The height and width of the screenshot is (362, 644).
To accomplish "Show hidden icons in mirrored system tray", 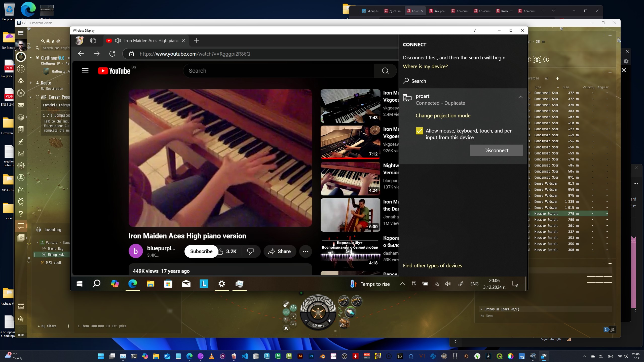I will pos(402,284).
